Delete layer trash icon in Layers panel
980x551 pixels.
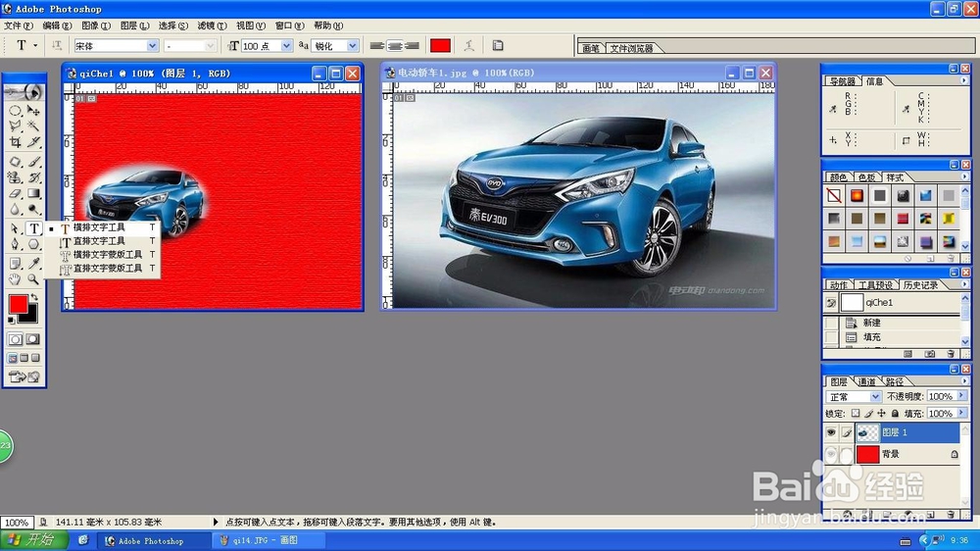coord(951,514)
